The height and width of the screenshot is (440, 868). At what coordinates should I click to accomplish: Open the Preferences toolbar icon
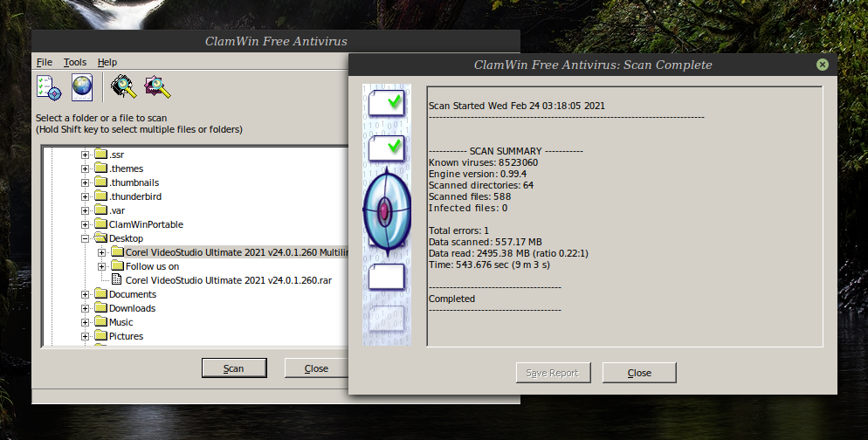click(x=49, y=87)
